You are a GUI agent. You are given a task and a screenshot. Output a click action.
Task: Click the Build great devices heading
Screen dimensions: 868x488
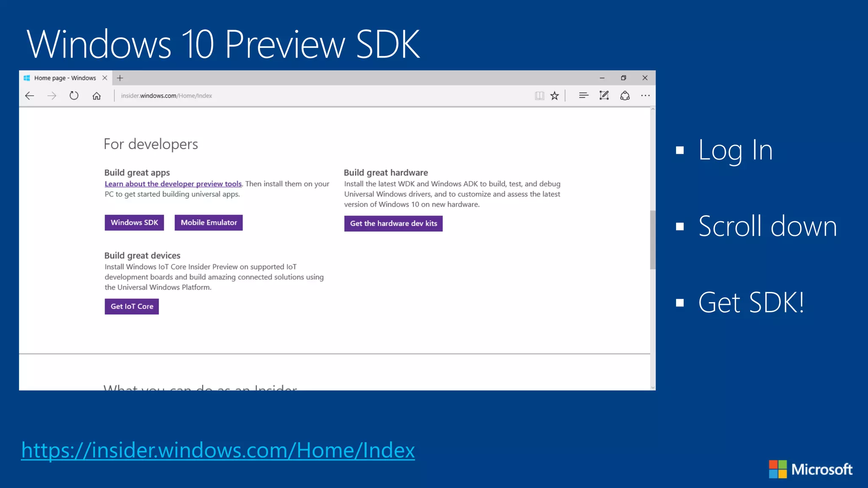[x=142, y=256]
